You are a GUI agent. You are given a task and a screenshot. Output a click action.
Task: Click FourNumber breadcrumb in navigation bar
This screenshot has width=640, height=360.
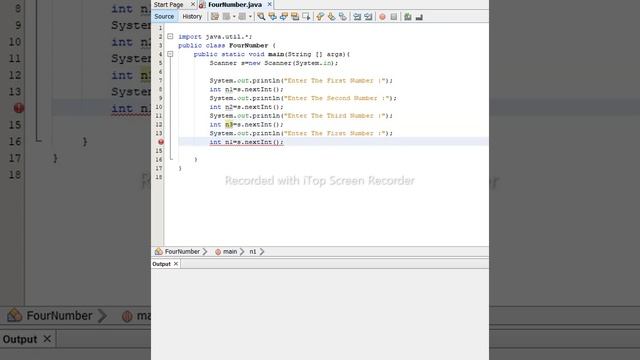point(182,251)
